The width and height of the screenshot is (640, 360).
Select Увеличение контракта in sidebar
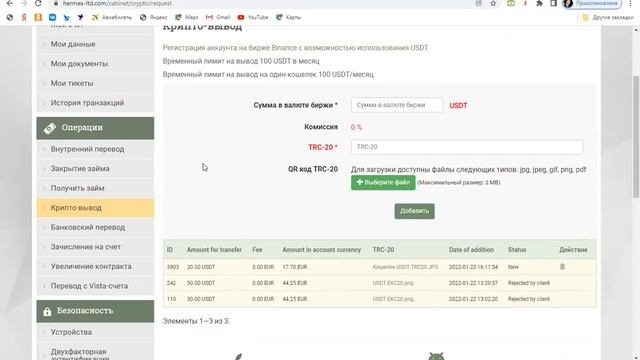point(96,267)
